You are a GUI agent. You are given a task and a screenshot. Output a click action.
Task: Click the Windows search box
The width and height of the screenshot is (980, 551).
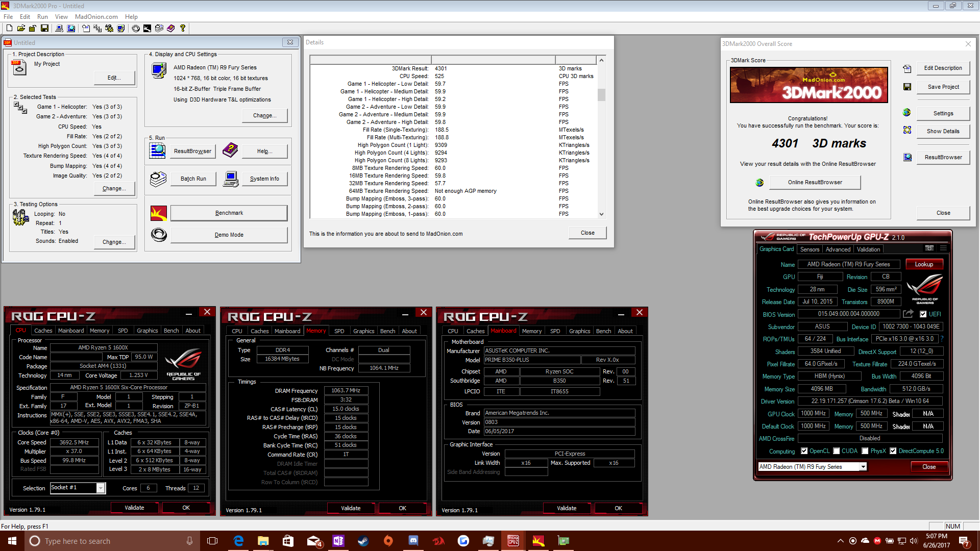[x=112, y=541]
